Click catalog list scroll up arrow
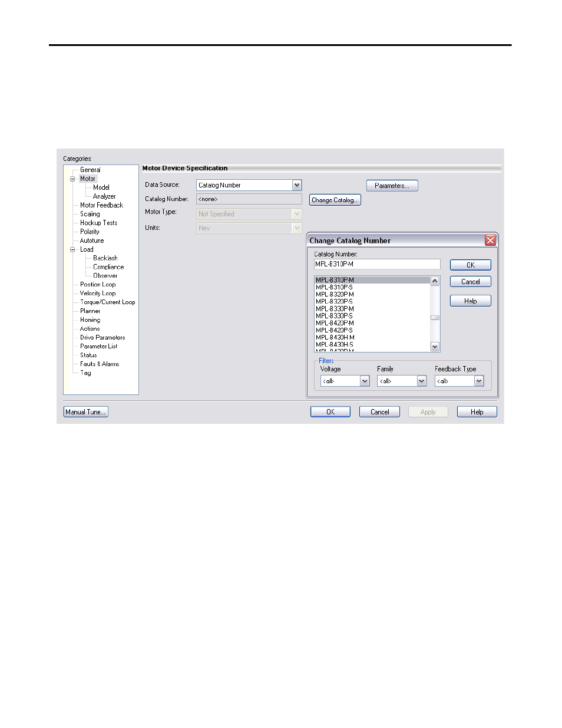Viewport: 562px width, 728px height. (x=435, y=281)
